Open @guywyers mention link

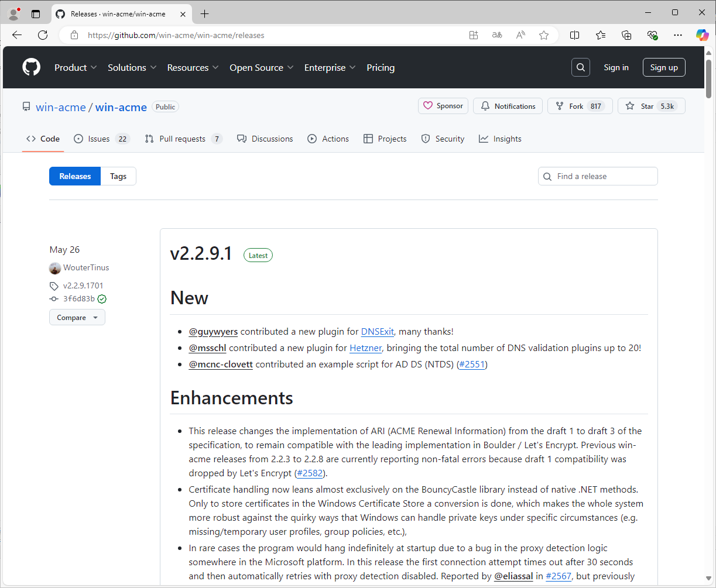[x=213, y=332]
